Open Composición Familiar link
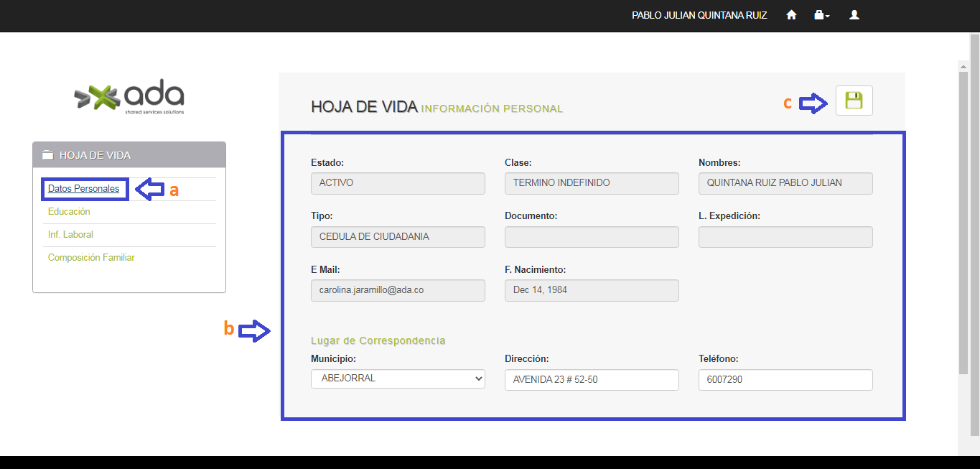Viewport: 980px width, 469px height. pos(91,258)
